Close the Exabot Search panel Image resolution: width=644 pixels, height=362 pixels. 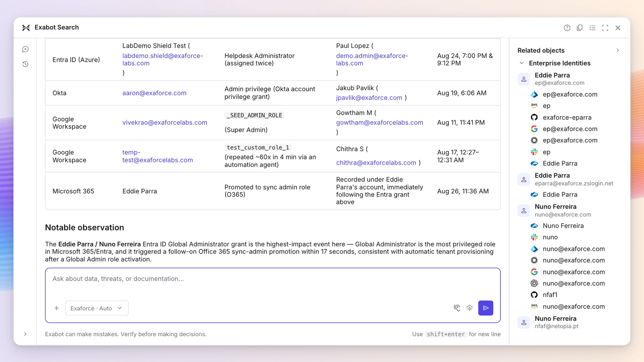coord(618,28)
